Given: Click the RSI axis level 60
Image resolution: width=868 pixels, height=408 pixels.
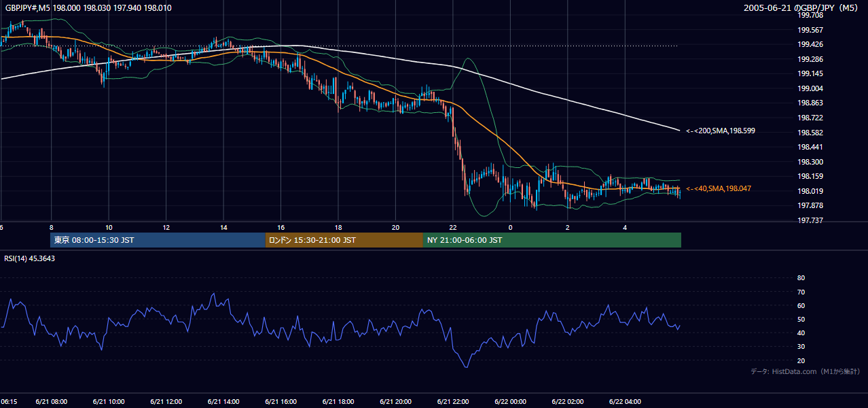Looking at the screenshot, I should [801, 305].
